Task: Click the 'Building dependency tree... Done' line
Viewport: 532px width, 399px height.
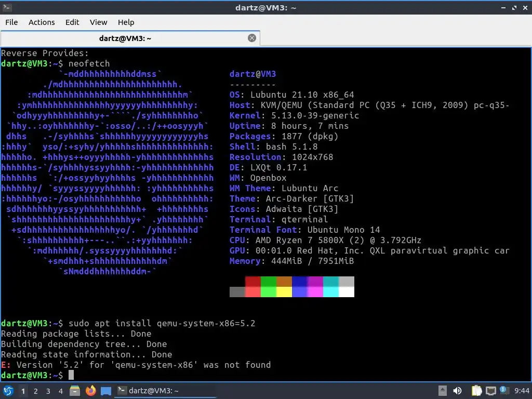Action: [x=84, y=344]
